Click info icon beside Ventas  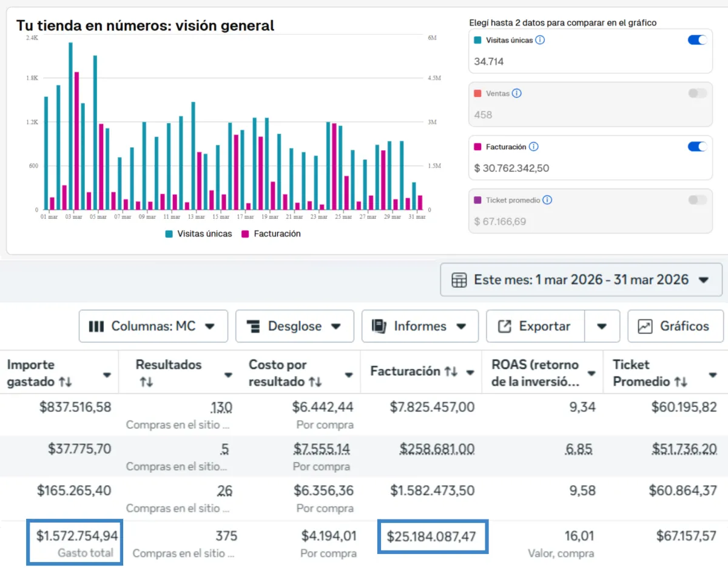tap(516, 93)
